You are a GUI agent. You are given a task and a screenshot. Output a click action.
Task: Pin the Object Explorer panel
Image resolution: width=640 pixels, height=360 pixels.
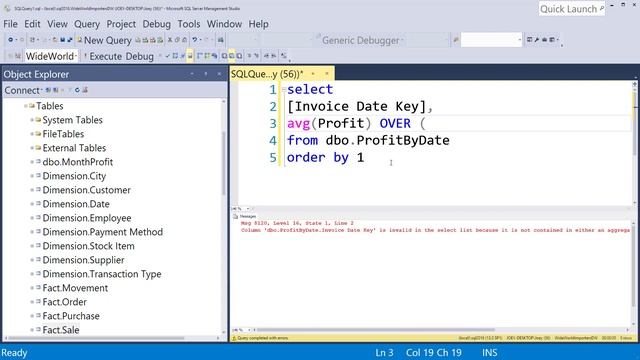click(206, 74)
